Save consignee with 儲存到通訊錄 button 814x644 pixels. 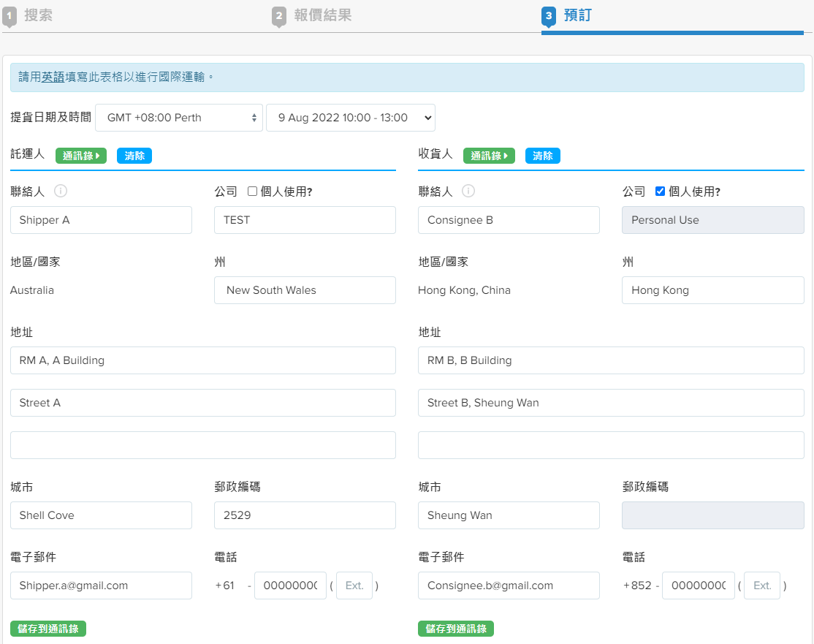[x=456, y=629]
